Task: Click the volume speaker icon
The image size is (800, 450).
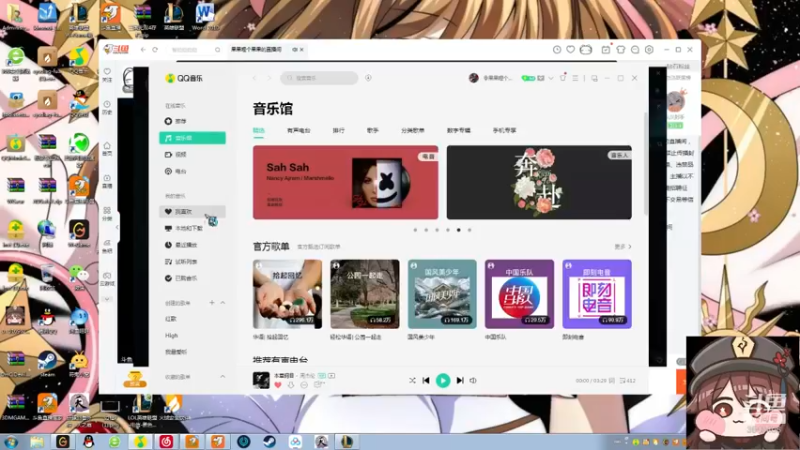Action: 473,380
